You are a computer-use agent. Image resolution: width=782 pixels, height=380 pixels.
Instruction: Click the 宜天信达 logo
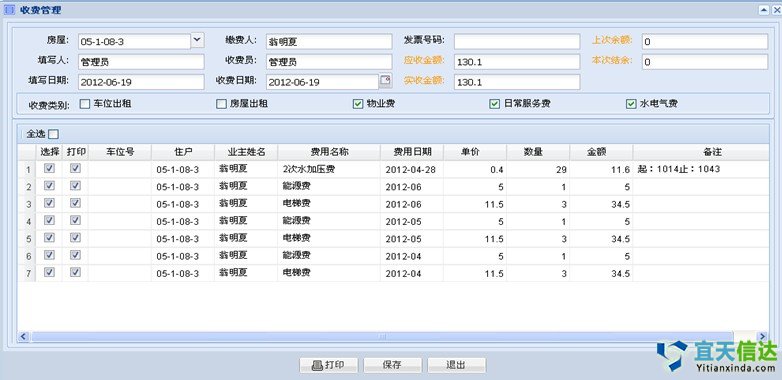click(716, 356)
